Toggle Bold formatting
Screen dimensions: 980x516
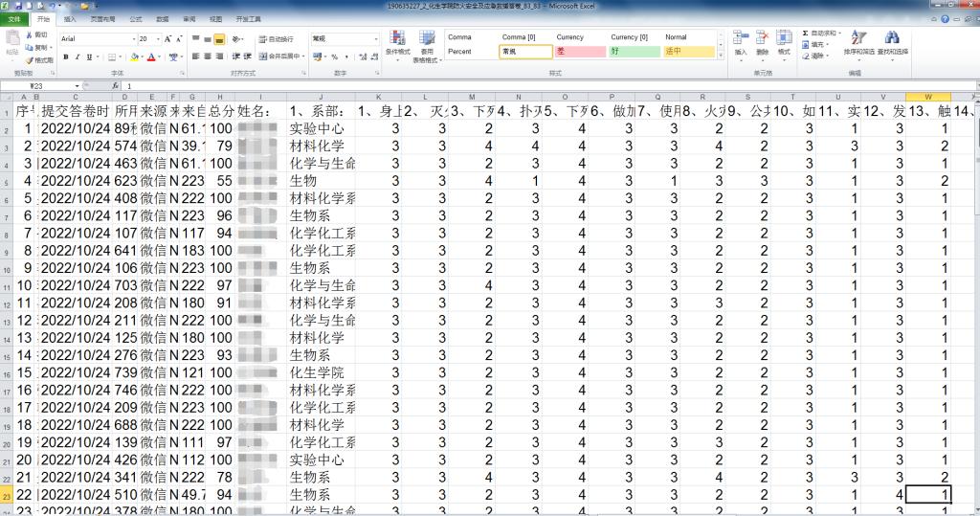coord(65,56)
